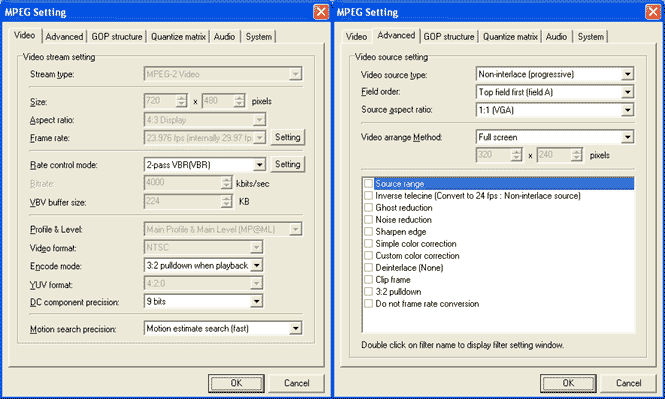Click the height 480 size field
The image size is (665, 399).
click(x=218, y=101)
